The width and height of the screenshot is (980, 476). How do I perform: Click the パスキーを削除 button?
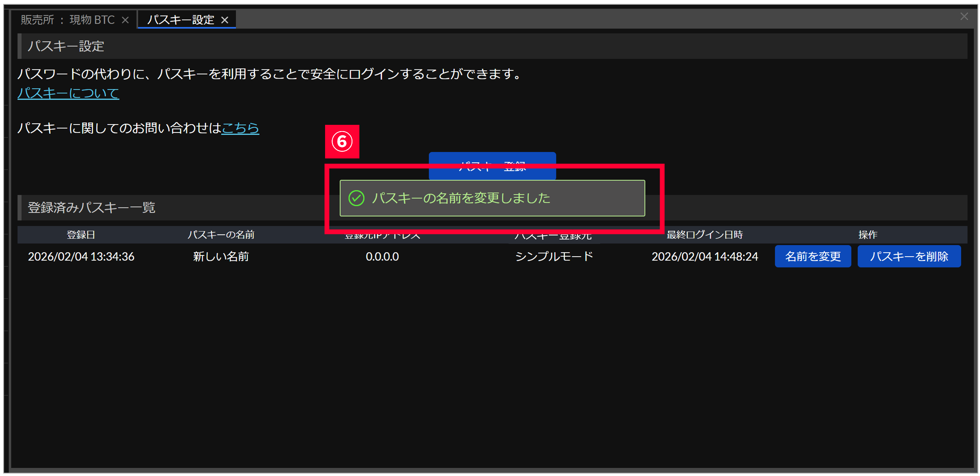coord(909,257)
